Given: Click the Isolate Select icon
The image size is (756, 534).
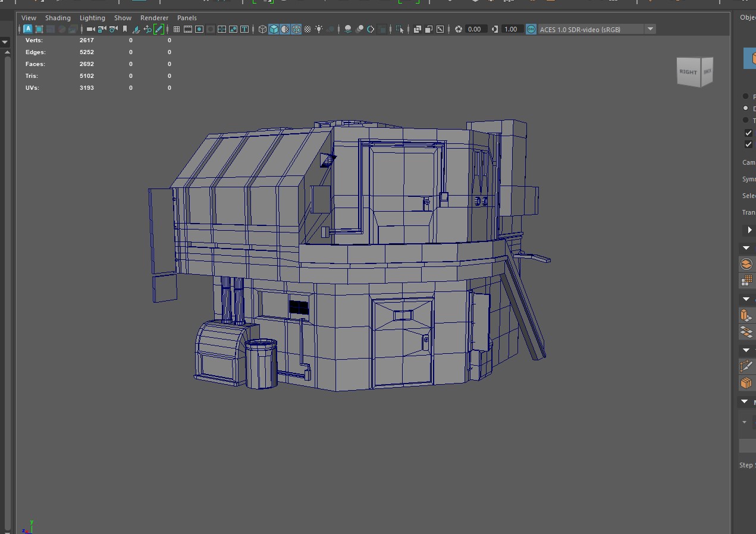Looking at the screenshot, I should pyautogui.click(x=400, y=29).
